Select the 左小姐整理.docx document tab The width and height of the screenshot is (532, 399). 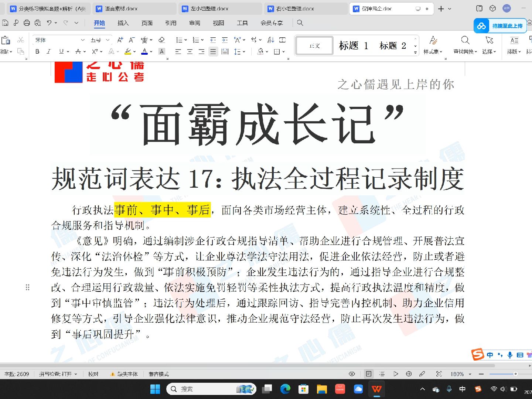pos(209,8)
